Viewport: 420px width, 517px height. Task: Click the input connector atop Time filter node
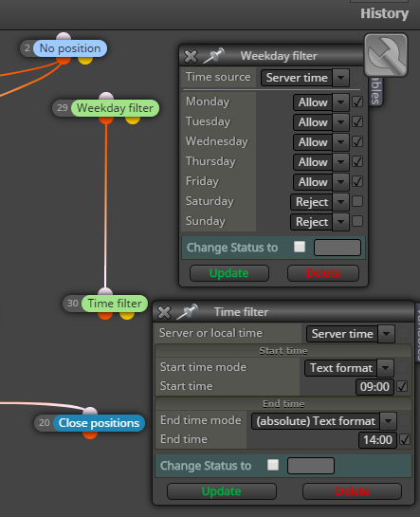(105, 292)
